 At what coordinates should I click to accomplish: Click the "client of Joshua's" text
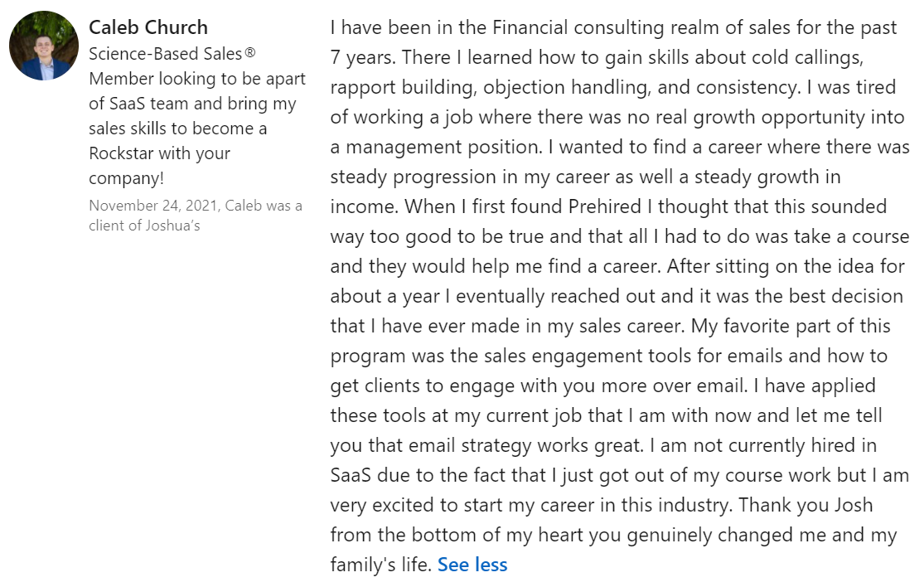(x=145, y=225)
